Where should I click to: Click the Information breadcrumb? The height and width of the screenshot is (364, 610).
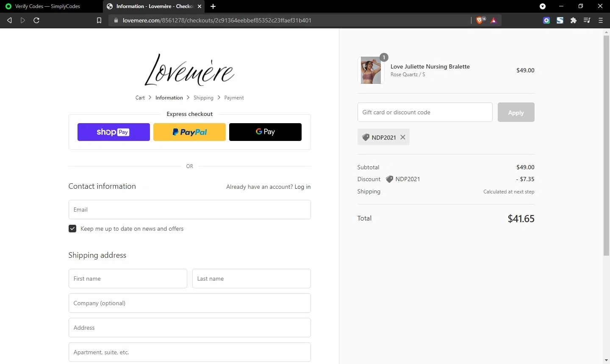(169, 98)
